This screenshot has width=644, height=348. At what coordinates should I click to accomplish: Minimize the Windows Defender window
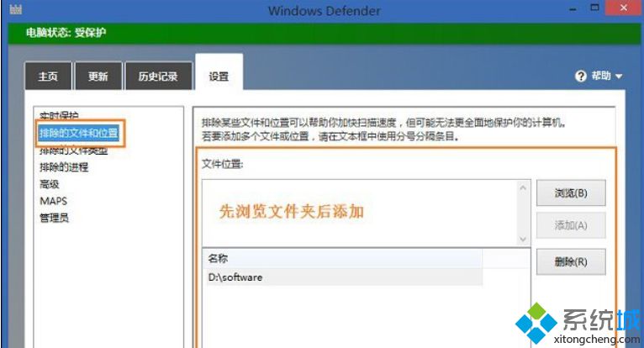tap(573, 8)
